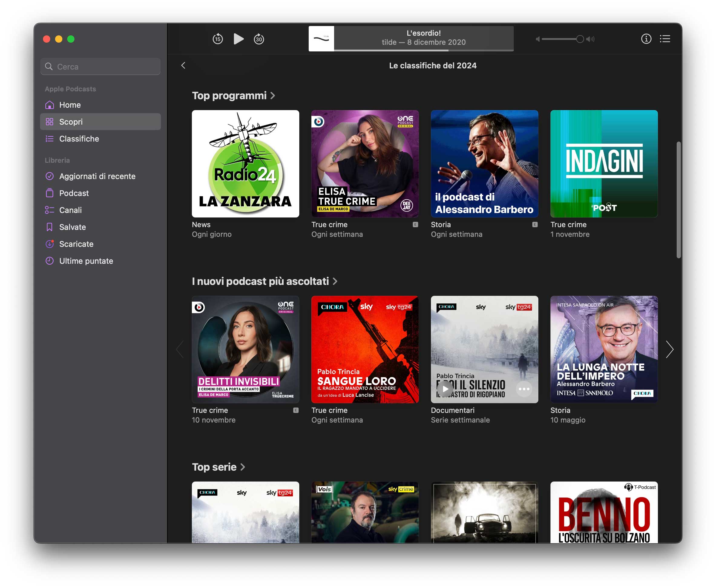The width and height of the screenshot is (716, 588).
Task: Click the back arrow icon
Action: (x=183, y=65)
